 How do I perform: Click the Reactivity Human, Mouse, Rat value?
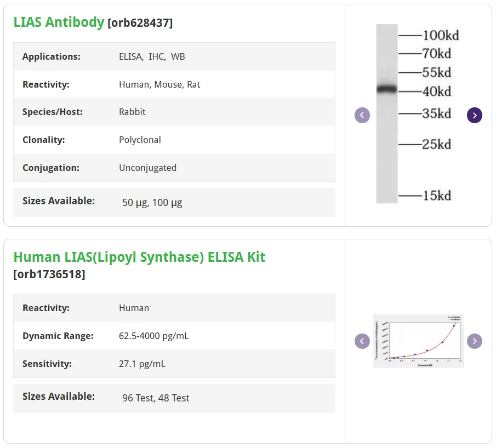(159, 85)
